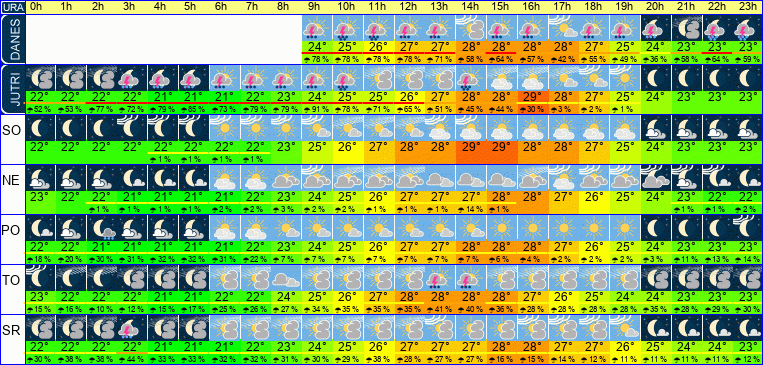Click the SO row 0h clear moon icon
Viewport: 763px width, 365px height.
pyautogui.click(x=40, y=128)
